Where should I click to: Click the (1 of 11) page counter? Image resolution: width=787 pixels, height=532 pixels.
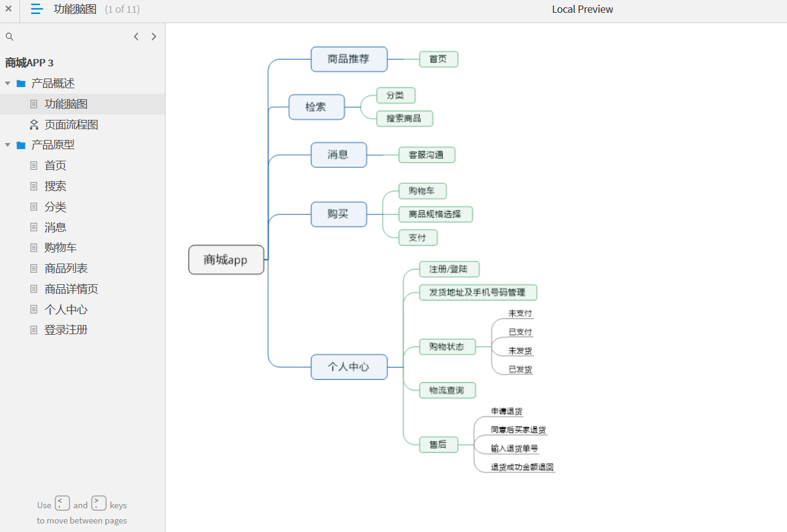pos(122,10)
